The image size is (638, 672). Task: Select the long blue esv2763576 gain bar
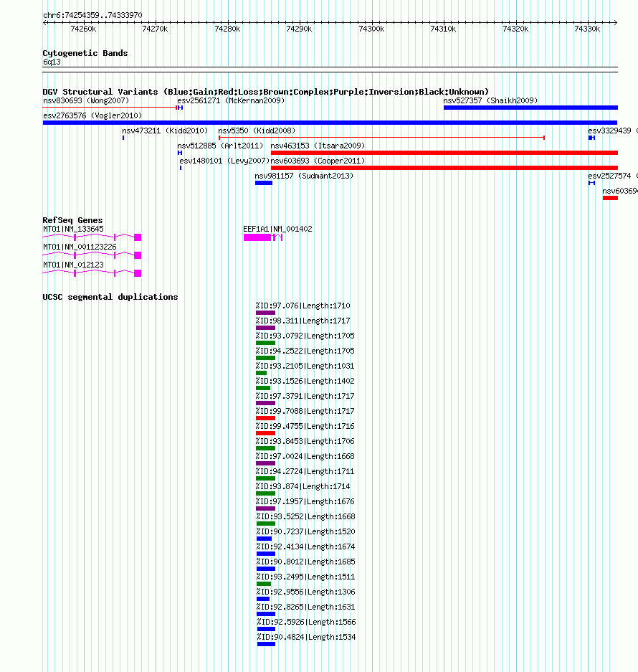pos(330,123)
